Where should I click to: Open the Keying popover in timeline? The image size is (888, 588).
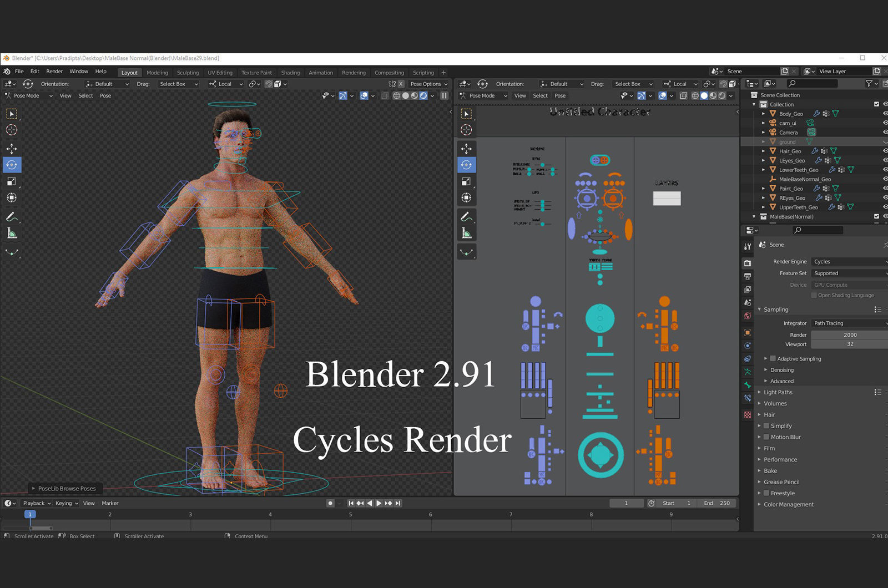67,503
